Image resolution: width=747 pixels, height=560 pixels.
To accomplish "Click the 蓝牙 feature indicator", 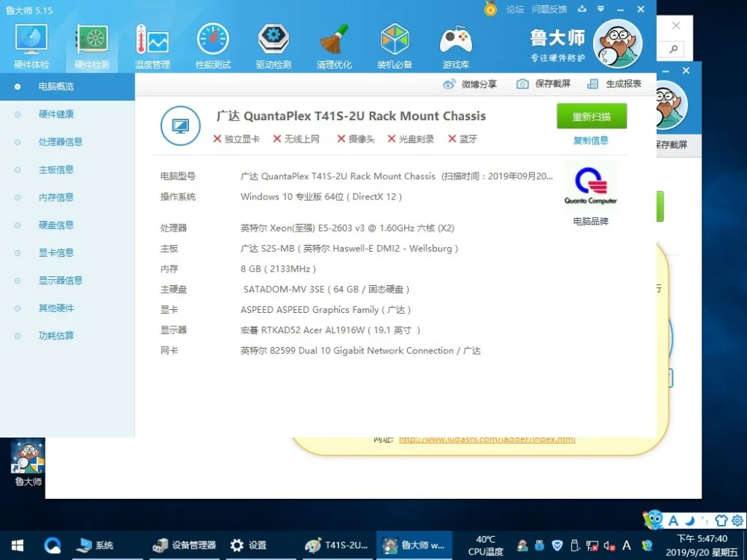I will 462,139.
